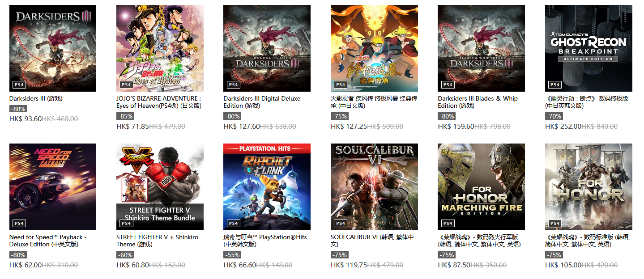Open Darksiders III Blades & Whip Edition title link
The width and height of the screenshot is (644, 279).
(478, 102)
